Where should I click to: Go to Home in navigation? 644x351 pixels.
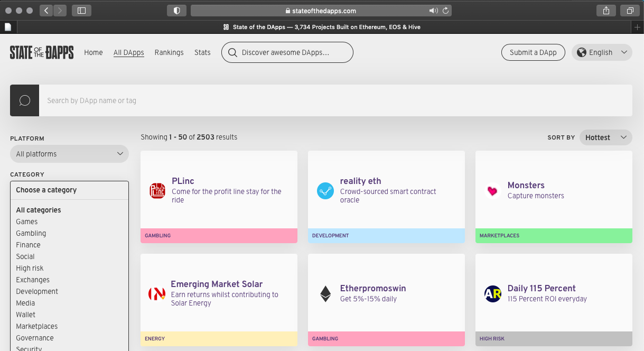pos(94,52)
